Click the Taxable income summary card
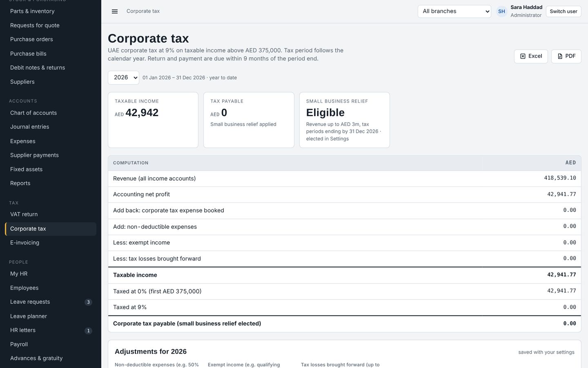The image size is (588, 368). pyautogui.click(x=153, y=120)
